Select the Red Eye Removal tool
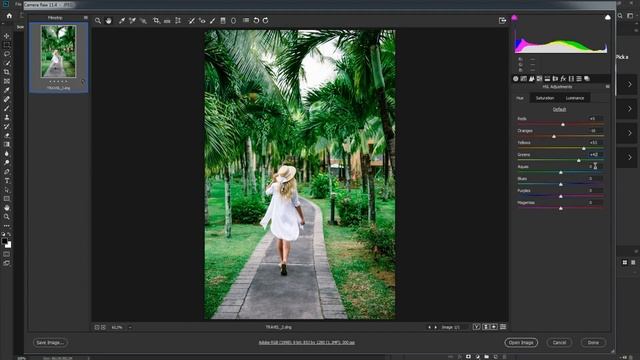This screenshot has width=640, height=360. coord(202,20)
